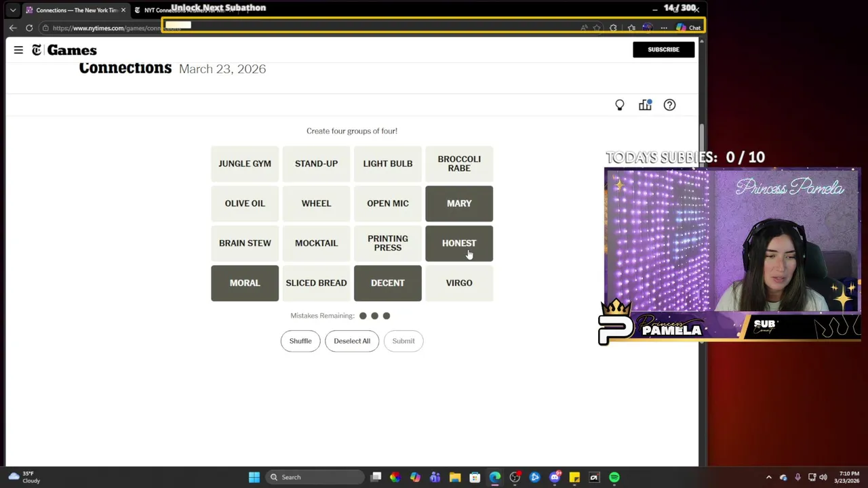Open File Explorer from taskbar

455,477
